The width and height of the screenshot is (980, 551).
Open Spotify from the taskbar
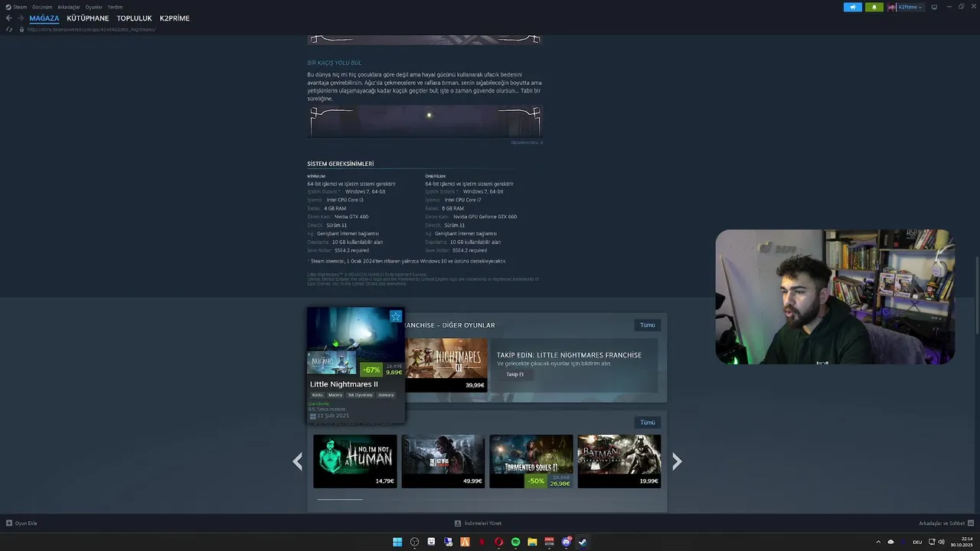tap(515, 542)
